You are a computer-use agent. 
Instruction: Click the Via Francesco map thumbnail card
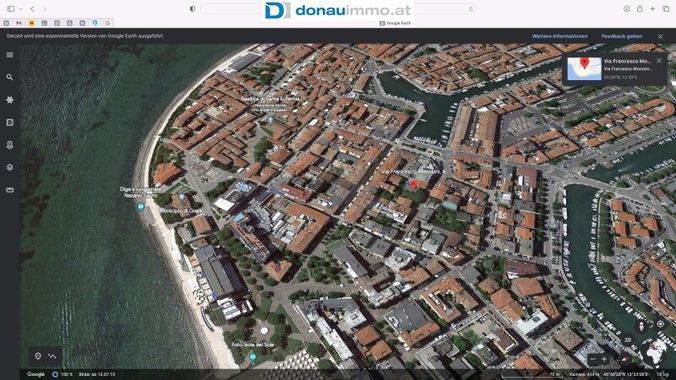[584, 69]
